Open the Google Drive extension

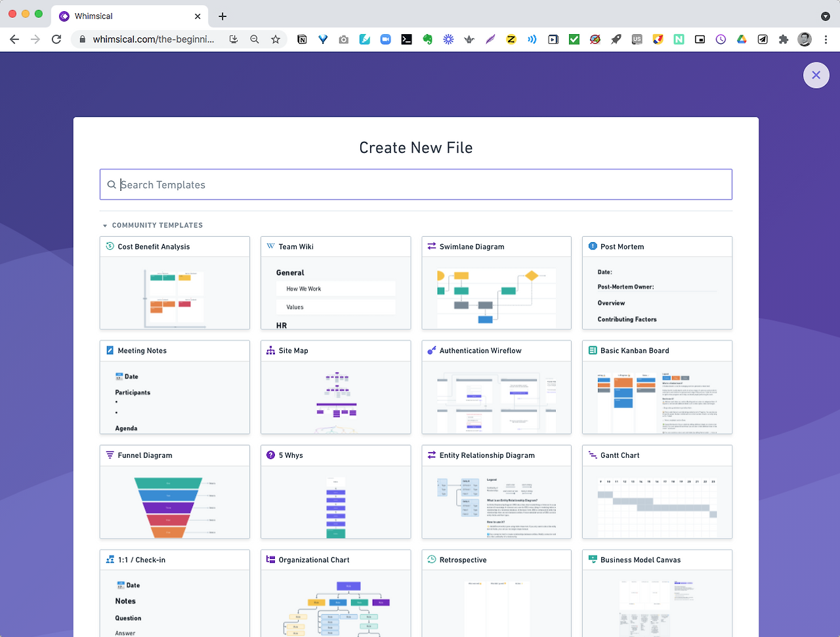pos(742,39)
